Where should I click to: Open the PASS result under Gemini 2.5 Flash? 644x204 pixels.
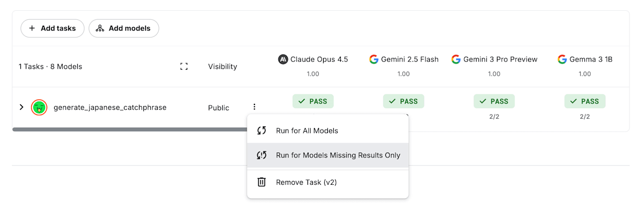(404, 101)
